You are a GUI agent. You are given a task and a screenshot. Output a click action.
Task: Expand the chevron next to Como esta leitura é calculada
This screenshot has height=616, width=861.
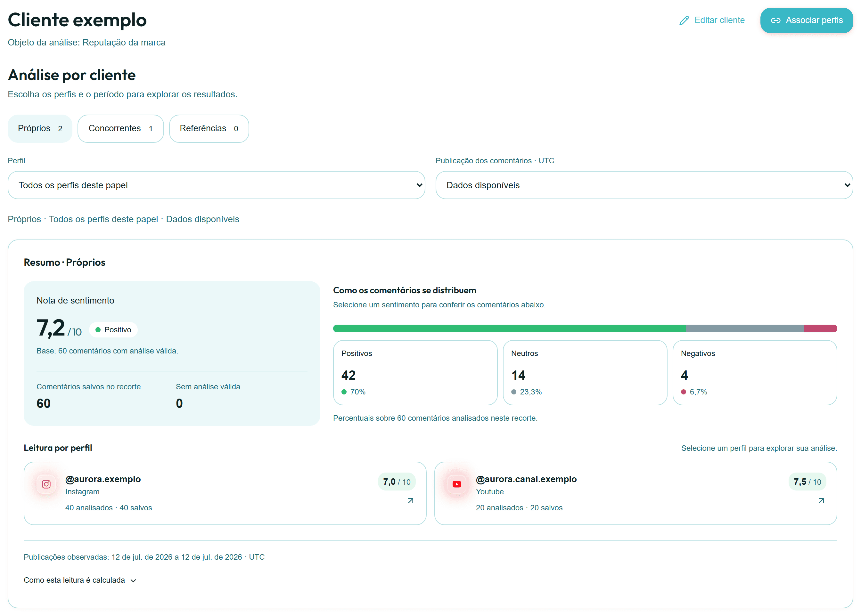(x=133, y=581)
